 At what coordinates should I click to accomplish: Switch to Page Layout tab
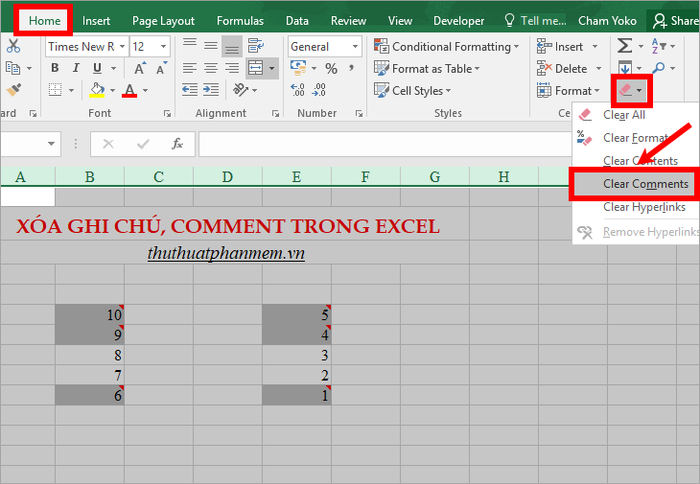coord(163,21)
